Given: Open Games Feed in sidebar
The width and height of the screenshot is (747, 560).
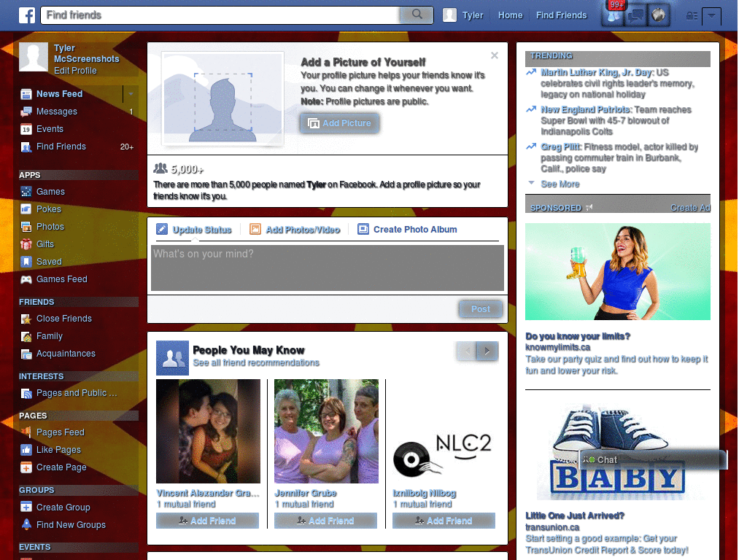Looking at the screenshot, I should pos(62,279).
